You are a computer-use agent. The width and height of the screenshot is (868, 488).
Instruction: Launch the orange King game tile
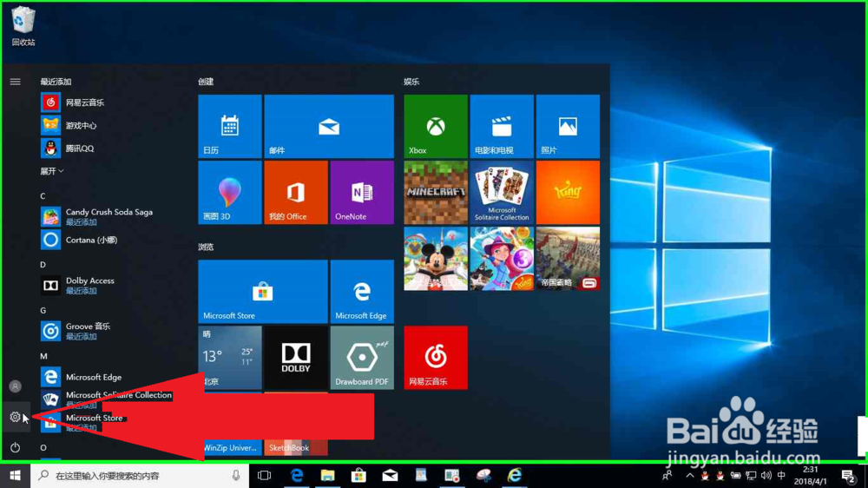[568, 193]
